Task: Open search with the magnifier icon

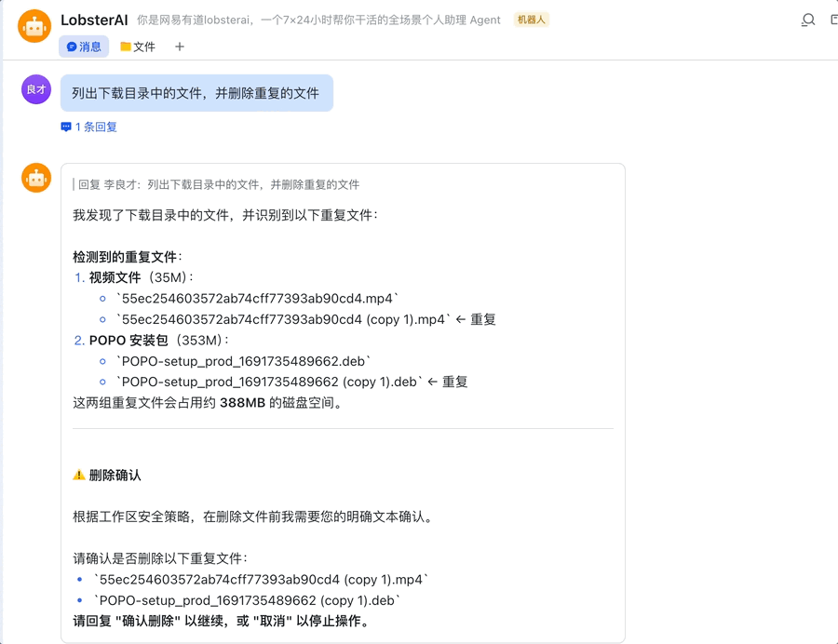Action: [806, 20]
